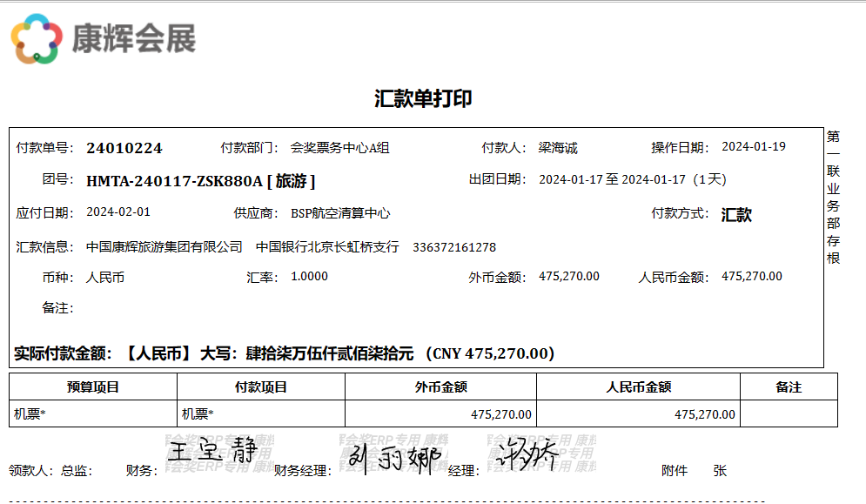Select supplier BSP航空清算中心
866x504 pixels.
click(340, 213)
